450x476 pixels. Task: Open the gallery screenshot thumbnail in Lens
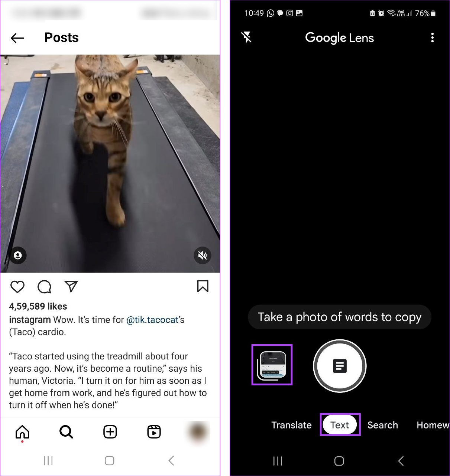pos(272,365)
